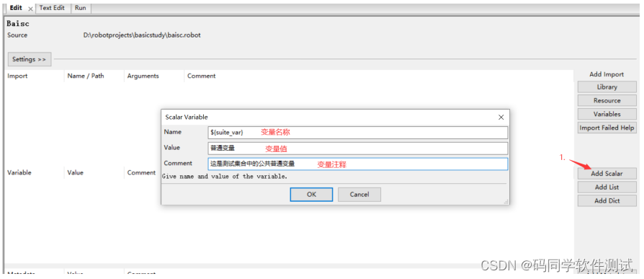
Task: Open Import Failed Help
Action: 607,128
